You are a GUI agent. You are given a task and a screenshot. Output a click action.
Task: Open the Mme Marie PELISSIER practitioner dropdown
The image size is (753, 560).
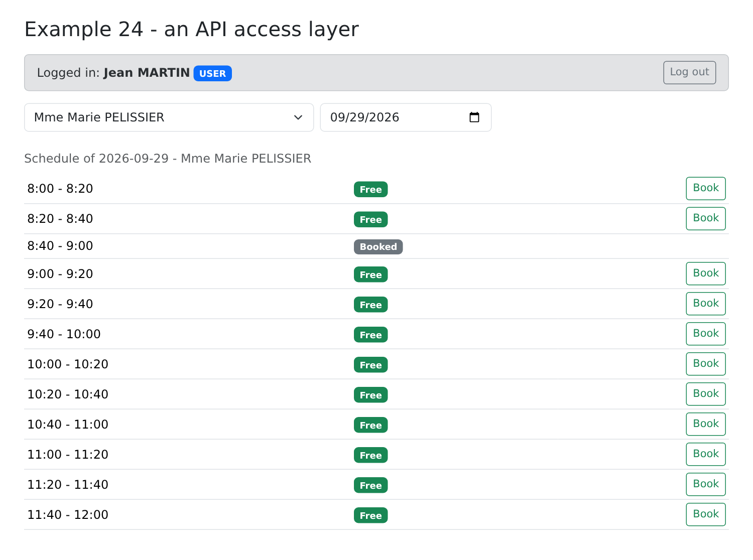click(169, 117)
